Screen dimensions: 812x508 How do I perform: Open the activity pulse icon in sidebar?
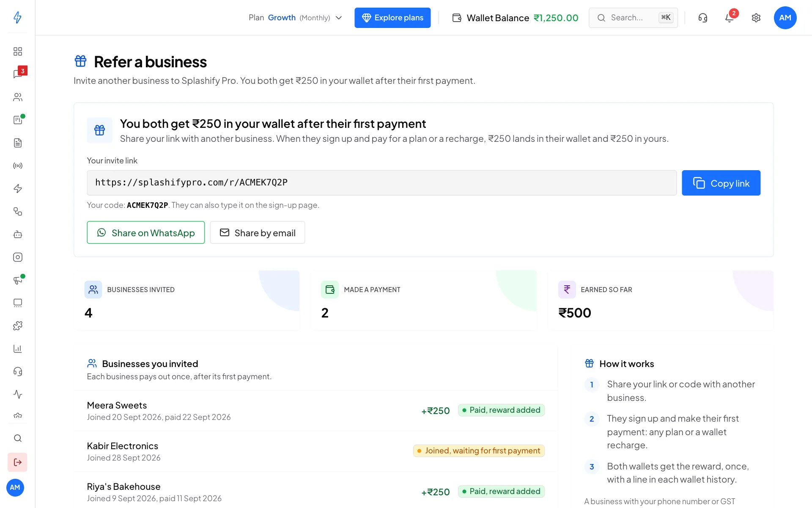point(17,394)
